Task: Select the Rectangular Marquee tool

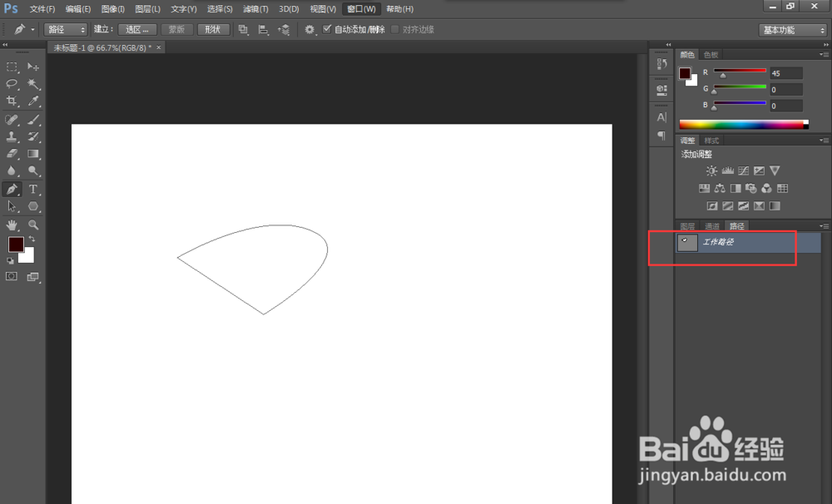Action: tap(12, 67)
